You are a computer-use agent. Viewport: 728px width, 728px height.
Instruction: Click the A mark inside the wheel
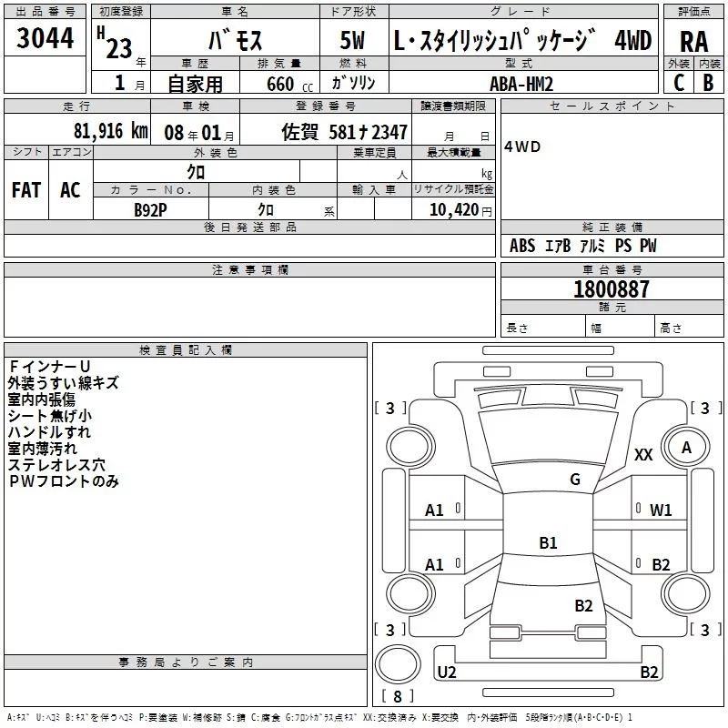pyautogui.click(x=686, y=448)
